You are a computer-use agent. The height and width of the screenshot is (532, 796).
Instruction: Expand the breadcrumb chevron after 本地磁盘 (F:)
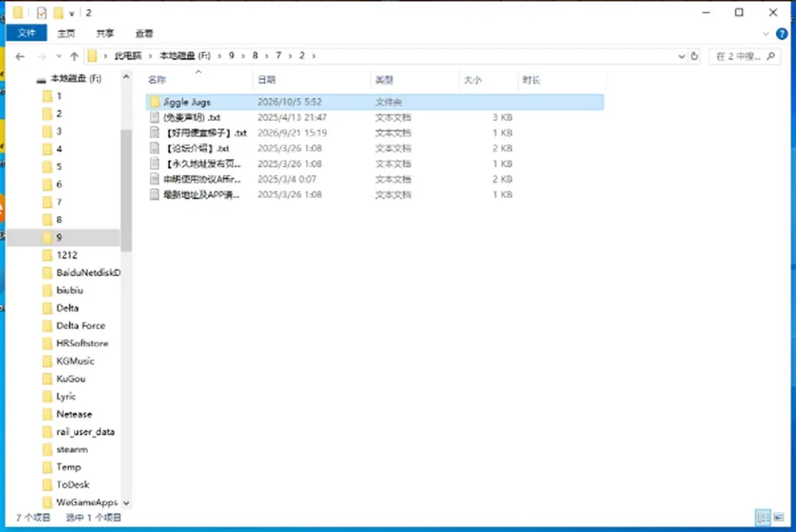219,56
